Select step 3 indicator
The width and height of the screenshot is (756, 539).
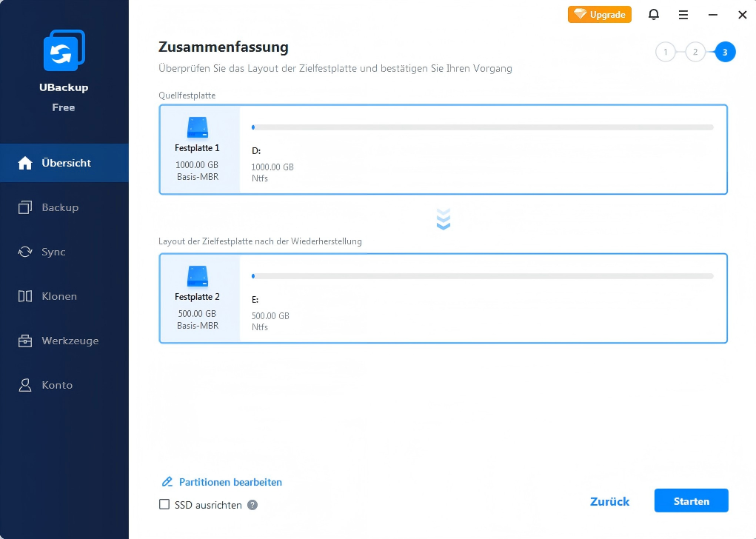tap(725, 52)
